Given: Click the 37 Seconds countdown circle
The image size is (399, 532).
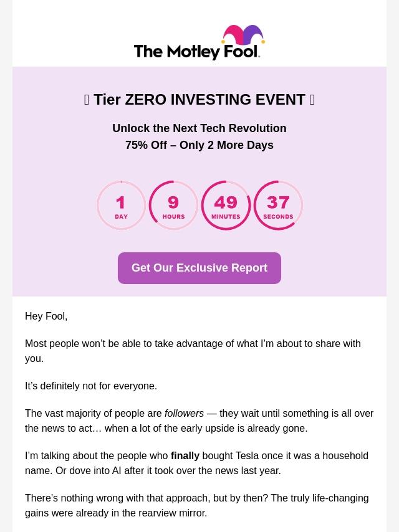Looking at the screenshot, I should (x=278, y=206).
